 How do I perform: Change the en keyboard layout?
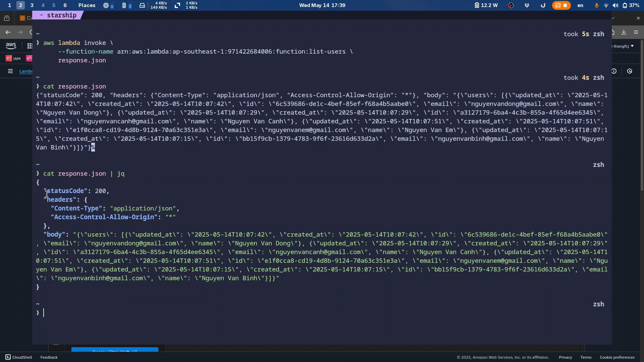pyautogui.click(x=580, y=5)
